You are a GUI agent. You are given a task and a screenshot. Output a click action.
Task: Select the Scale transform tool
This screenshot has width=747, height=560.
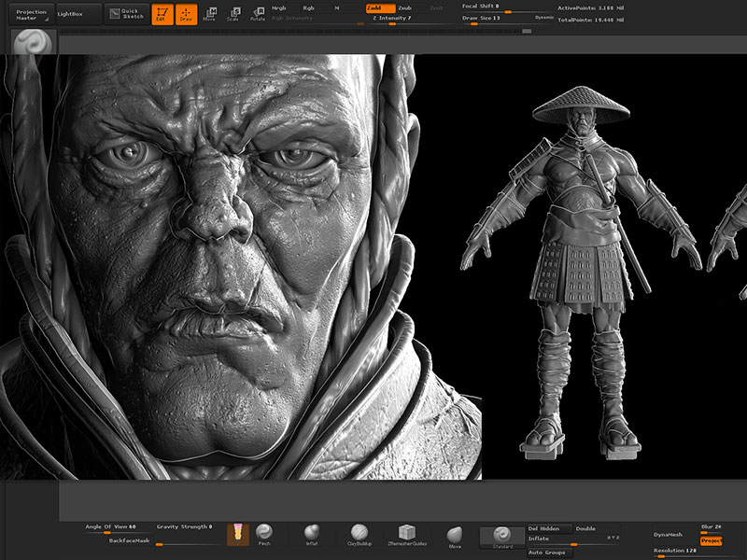(233, 14)
